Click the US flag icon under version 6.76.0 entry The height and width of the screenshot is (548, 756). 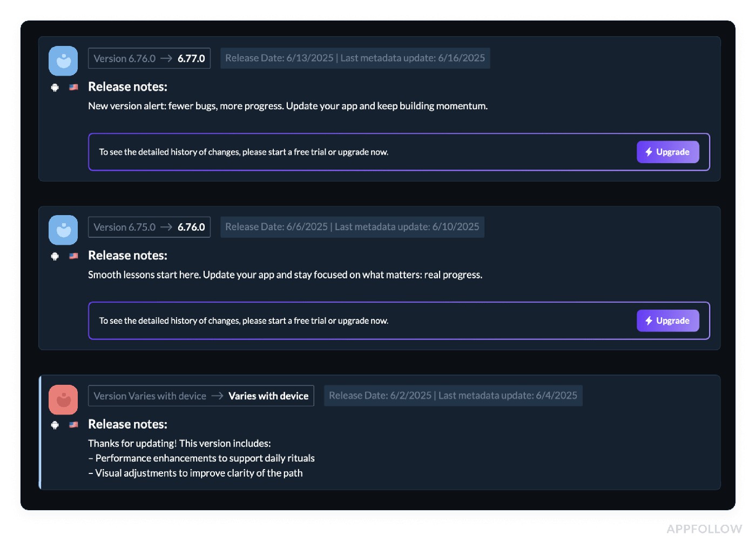tap(74, 256)
